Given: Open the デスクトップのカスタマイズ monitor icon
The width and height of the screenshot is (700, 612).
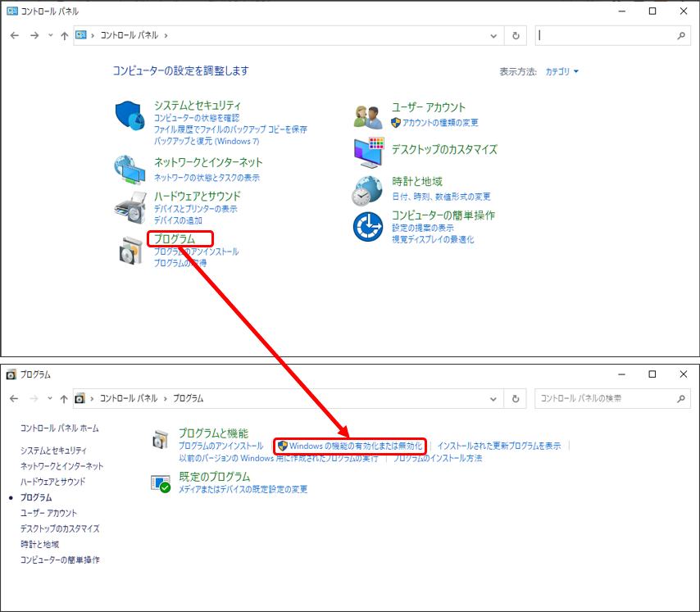Looking at the screenshot, I should coord(369,152).
